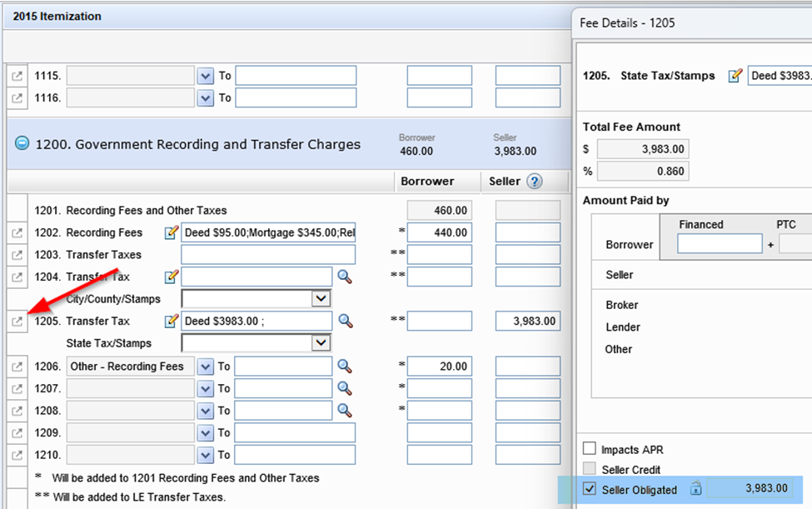The height and width of the screenshot is (509, 812).
Task: Open fee details for line 1116
Action: coord(17,97)
